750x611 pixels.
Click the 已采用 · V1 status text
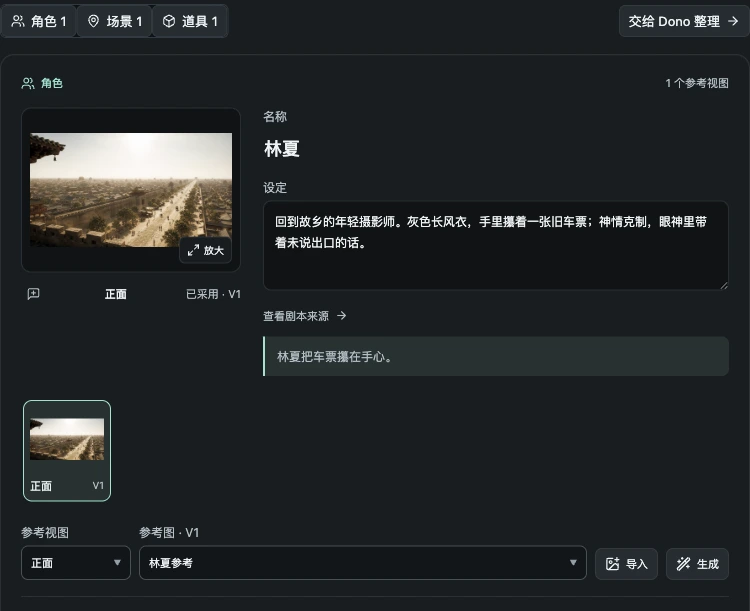[x=213, y=294]
